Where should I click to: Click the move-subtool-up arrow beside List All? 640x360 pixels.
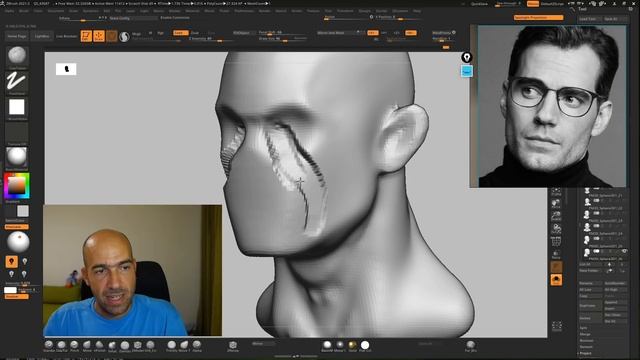click(x=609, y=264)
